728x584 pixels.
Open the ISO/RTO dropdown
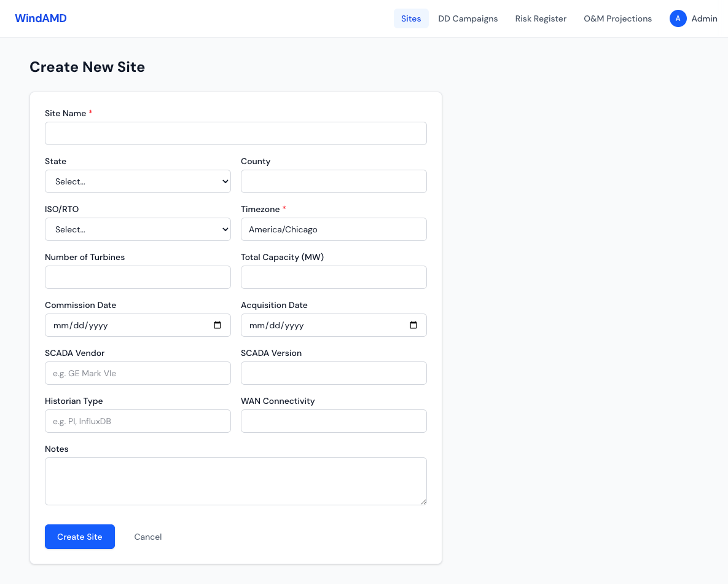[138, 229]
